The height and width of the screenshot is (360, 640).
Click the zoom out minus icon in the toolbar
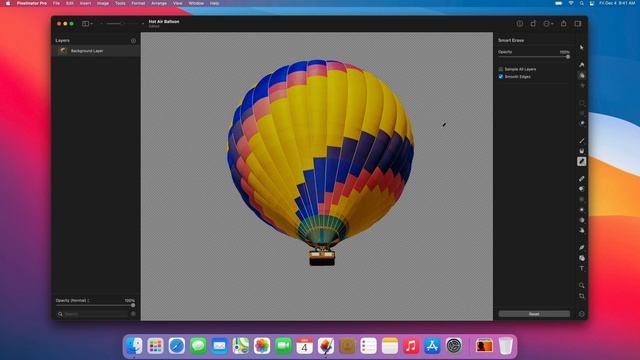tap(102, 24)
